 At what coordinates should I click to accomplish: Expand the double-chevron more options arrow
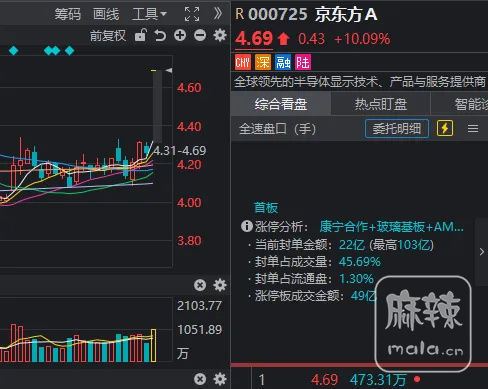point(218,14)
